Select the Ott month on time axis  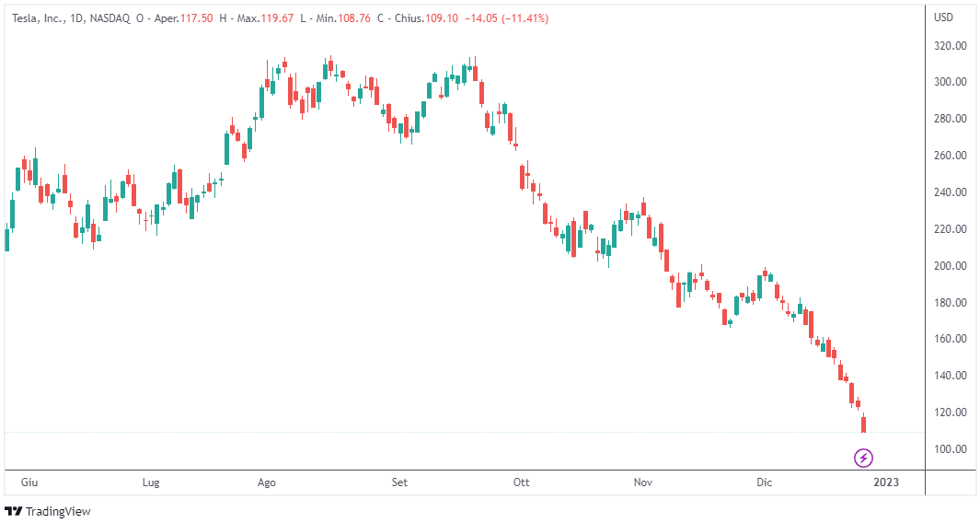(x=522, y=482)
